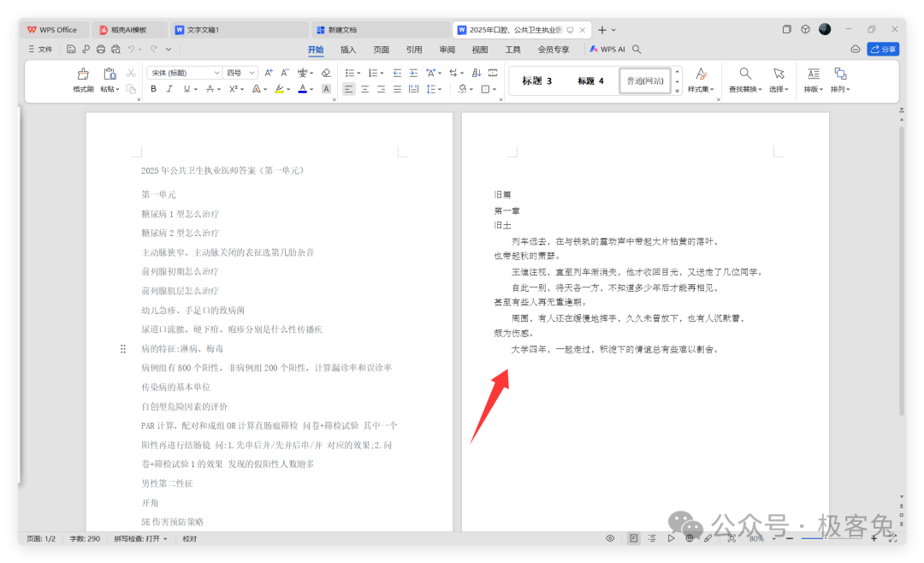The image size is (924, 563).
Task: Expand the numbered list dropdown arrow
Action: (382, 73)
